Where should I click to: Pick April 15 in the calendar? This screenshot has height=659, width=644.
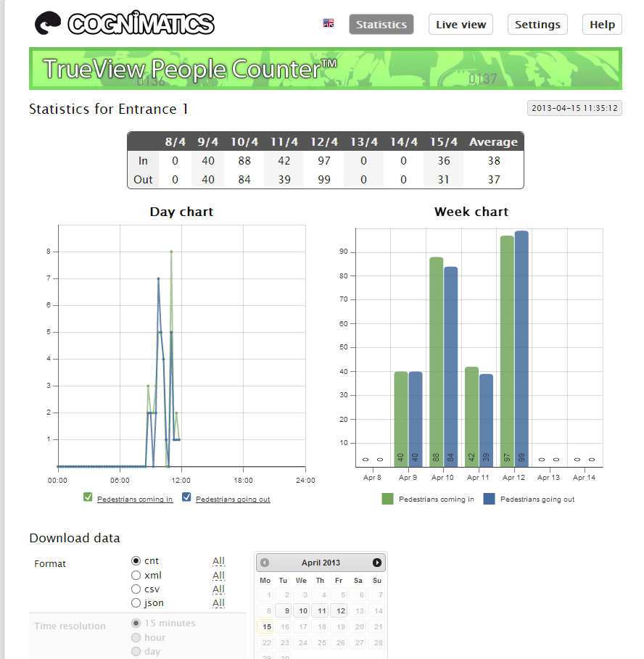265,626
